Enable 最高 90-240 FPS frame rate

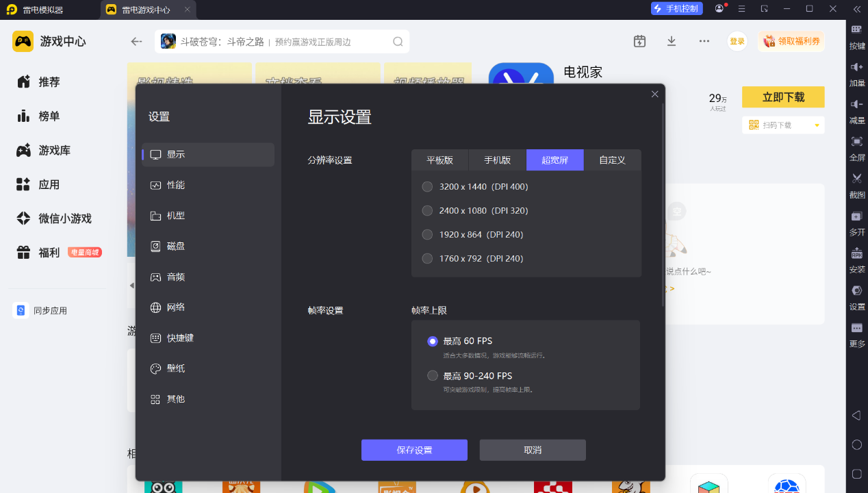433,376
